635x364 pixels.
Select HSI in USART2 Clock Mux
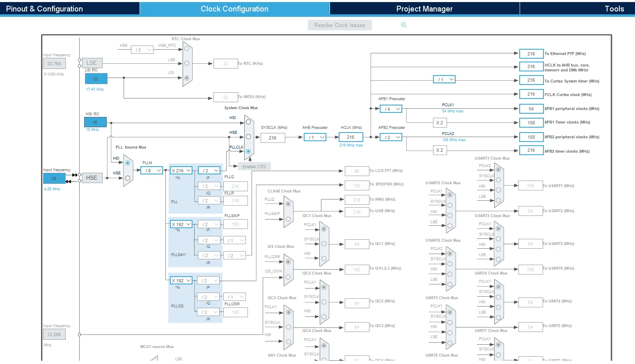[450, 215]
